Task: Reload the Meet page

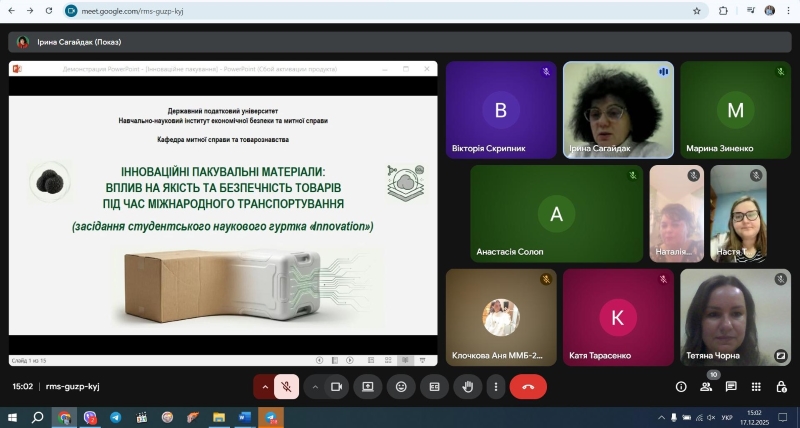Action: coord(49,11)
